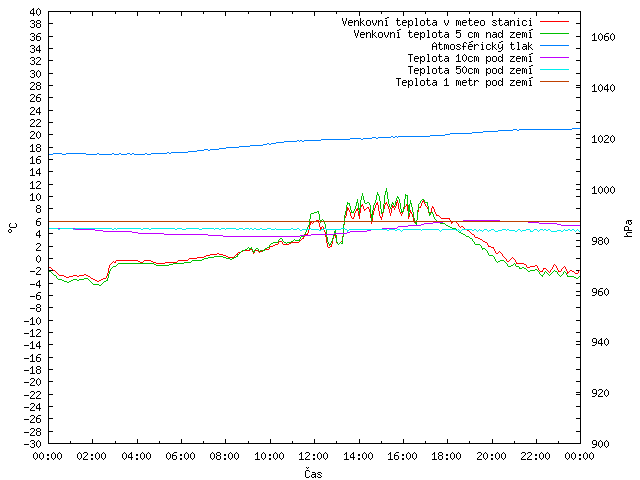
Task: Click the pressure tick label '1000'
Action: point(603,190)
